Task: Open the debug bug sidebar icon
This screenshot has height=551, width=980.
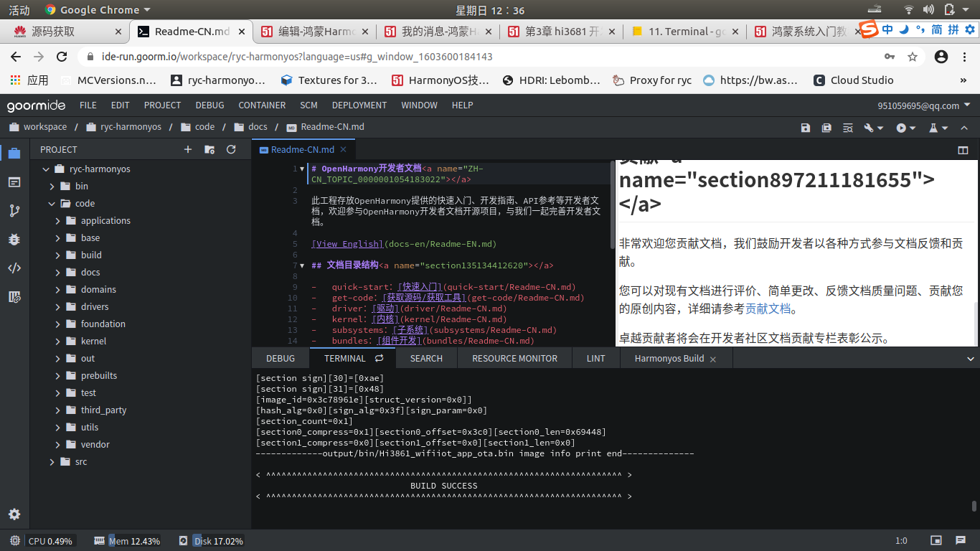Action: (14, 239)
